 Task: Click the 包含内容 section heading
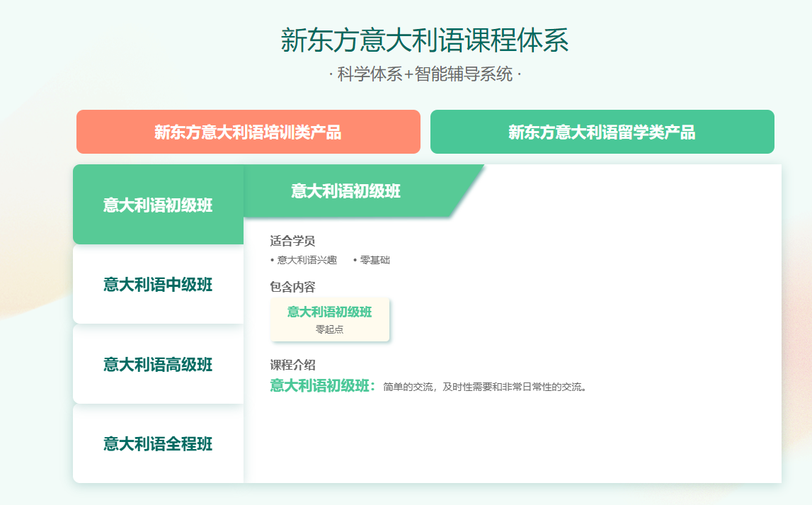pyautogui.click(x=292, y=287)
